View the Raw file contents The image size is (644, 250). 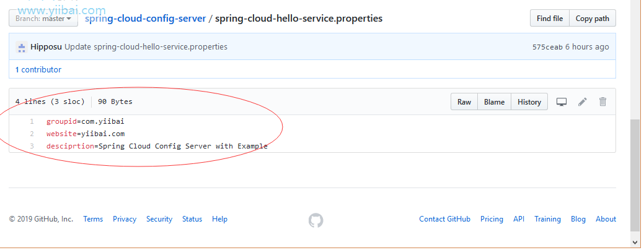(464, 102)
